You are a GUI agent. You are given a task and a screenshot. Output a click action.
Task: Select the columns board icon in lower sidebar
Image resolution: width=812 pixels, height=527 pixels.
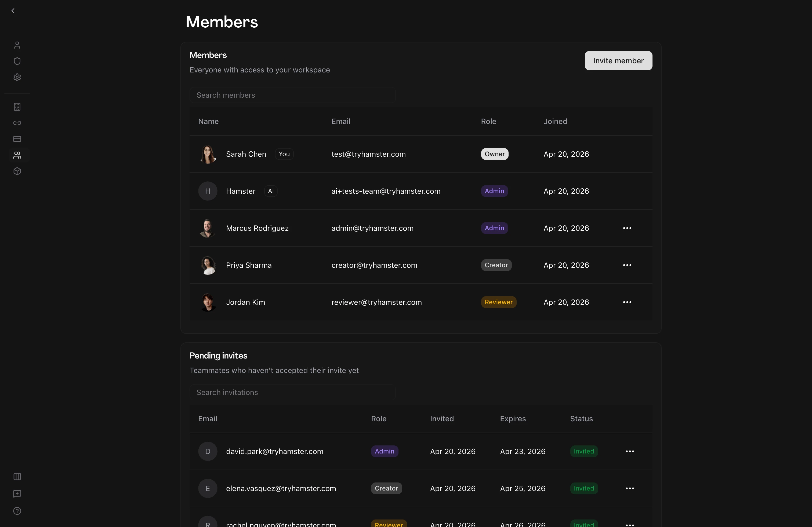click(x=17, y=477)
